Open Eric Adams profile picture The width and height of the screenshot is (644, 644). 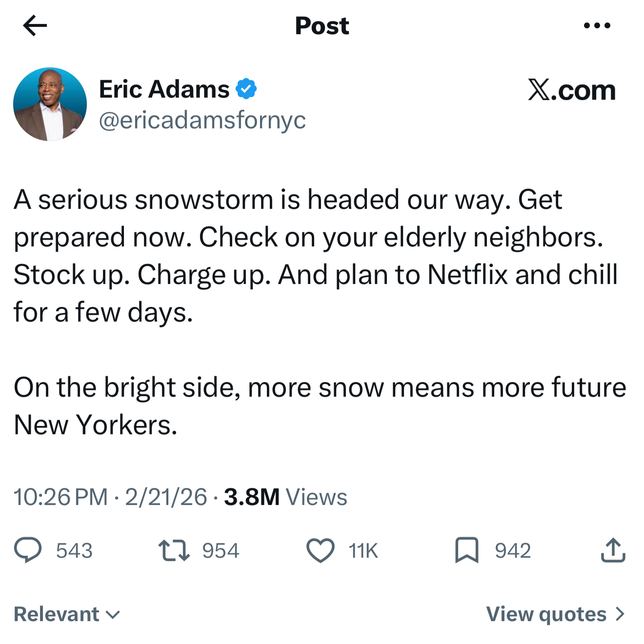pos(50,104)
